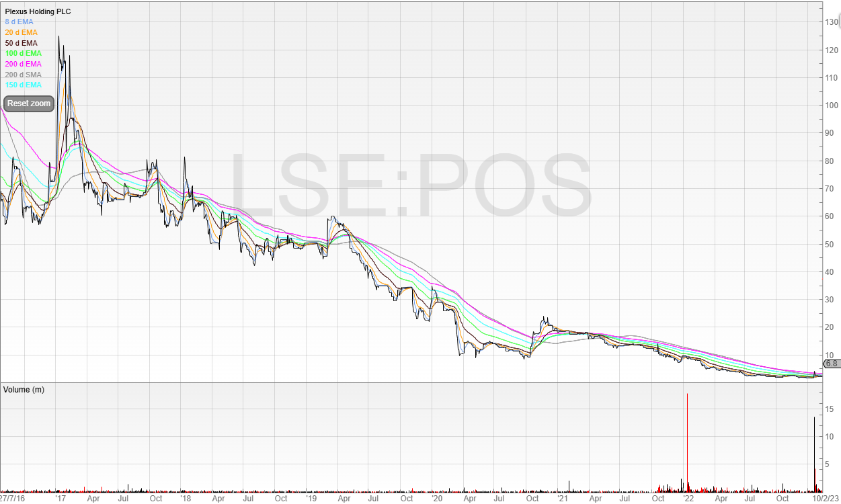Click the '19 year label on time axis
The image size is (841, 504).
pyautogui.click(x=311, y=499)
